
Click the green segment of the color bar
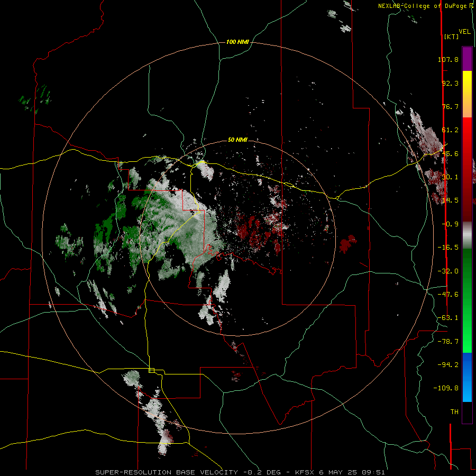pos(467,300)
